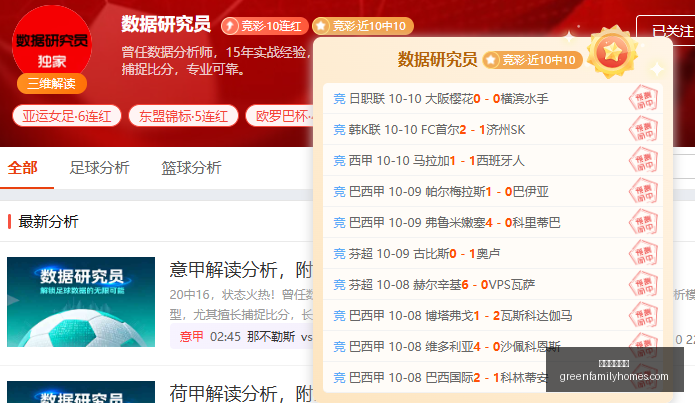Viewport: 695px width, 403px height.
Task: Click the gold medal star icon in popup
Action: 613,52
